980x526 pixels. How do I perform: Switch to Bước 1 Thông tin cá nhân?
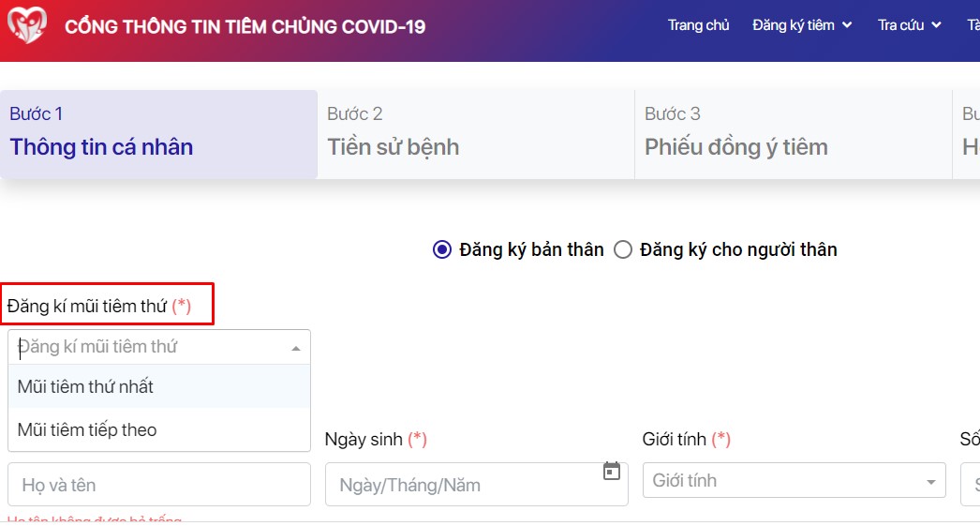(x=158, y=134)
